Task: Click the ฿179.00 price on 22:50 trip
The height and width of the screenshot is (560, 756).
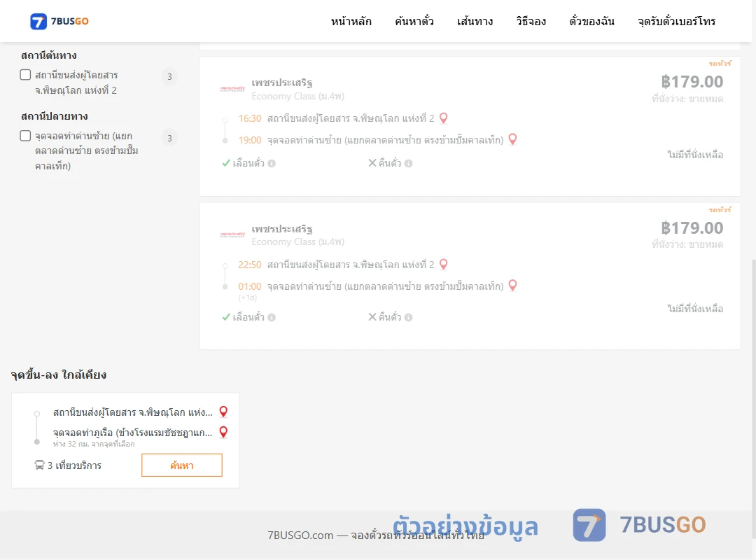Action: 692,227
